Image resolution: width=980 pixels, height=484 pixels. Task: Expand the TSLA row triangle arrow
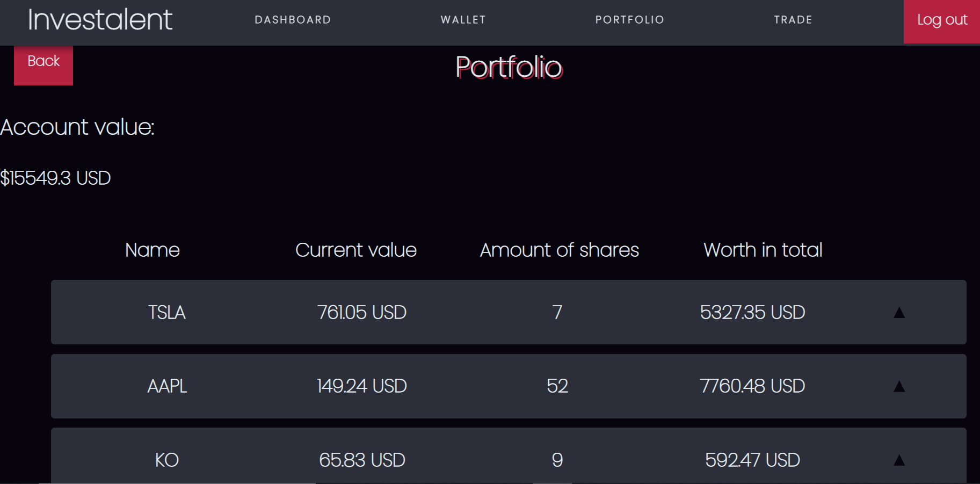899,313
